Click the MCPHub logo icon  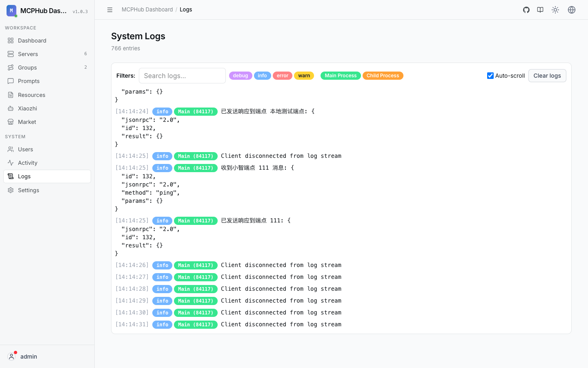point(11,11)
